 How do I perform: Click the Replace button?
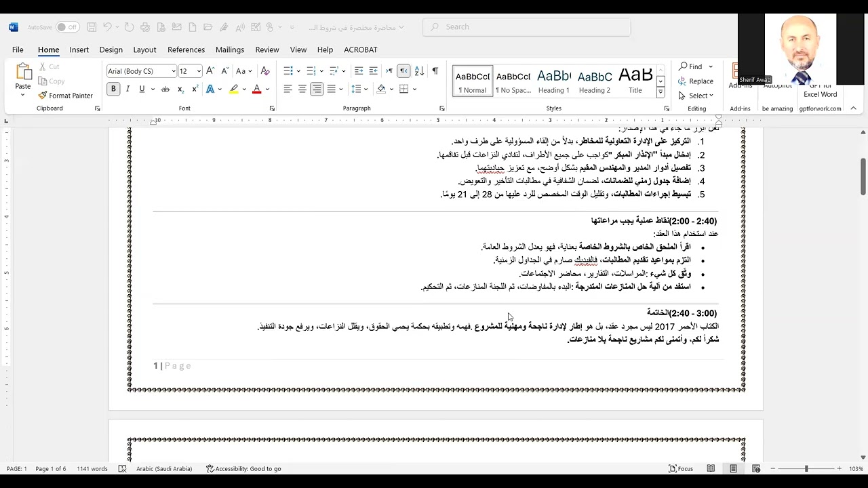click(696, 81)
